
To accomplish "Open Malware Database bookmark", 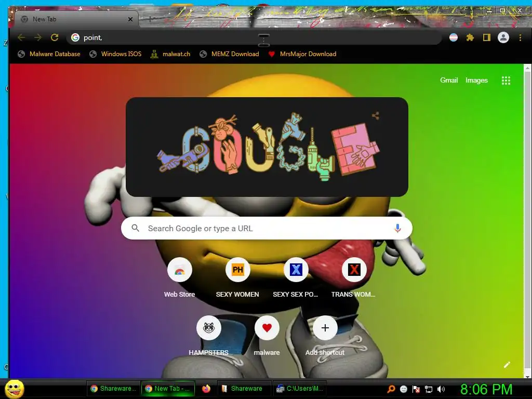I will click(49, 54).
